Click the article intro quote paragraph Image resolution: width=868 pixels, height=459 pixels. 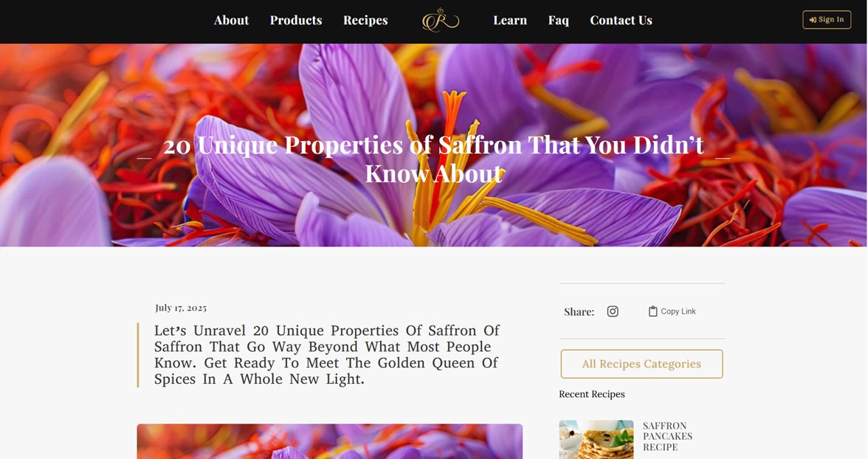click(326, 355)
